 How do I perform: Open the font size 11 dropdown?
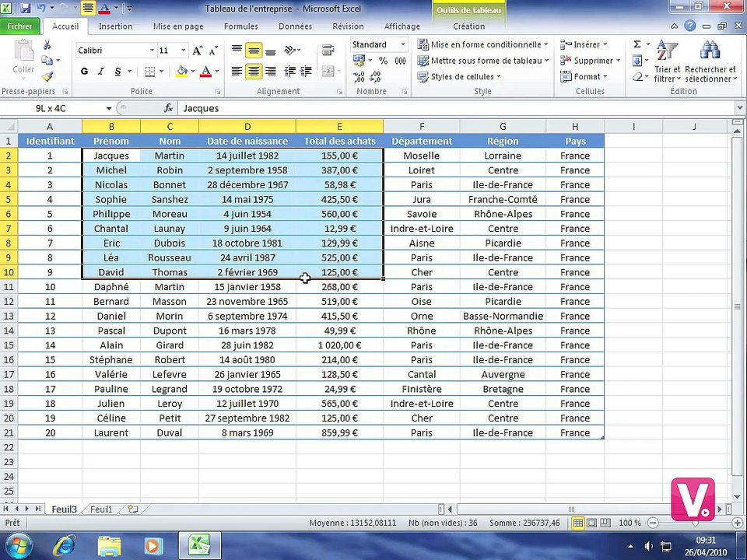click(183, 50)
